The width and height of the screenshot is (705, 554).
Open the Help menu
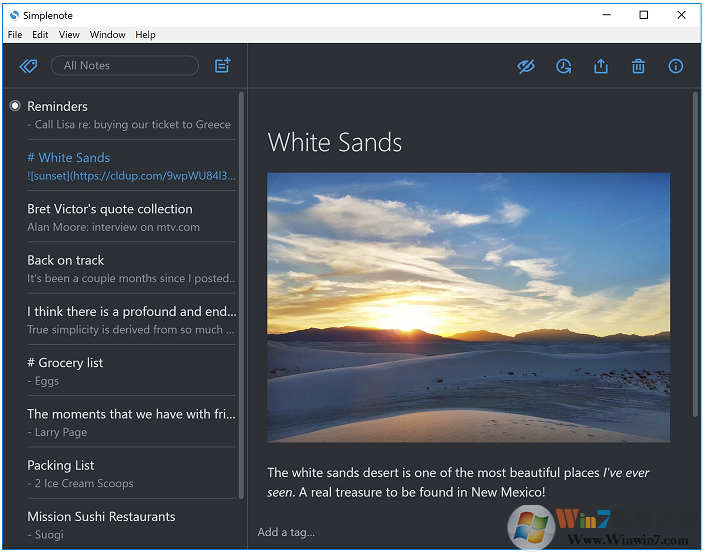146,35
